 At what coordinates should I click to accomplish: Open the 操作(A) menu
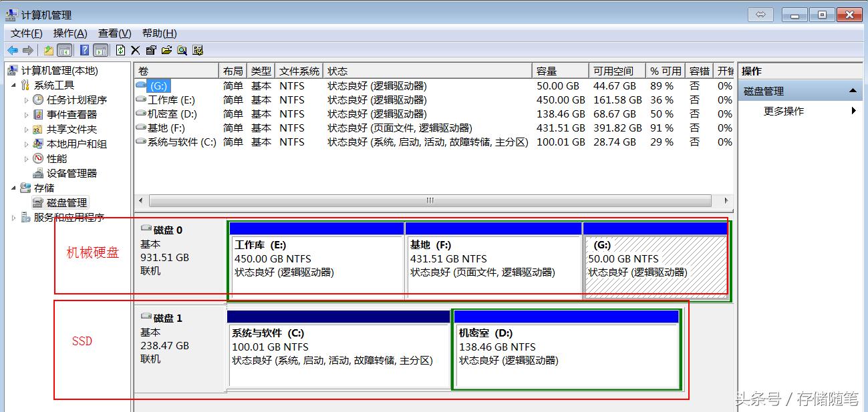[x=70, y=33]
